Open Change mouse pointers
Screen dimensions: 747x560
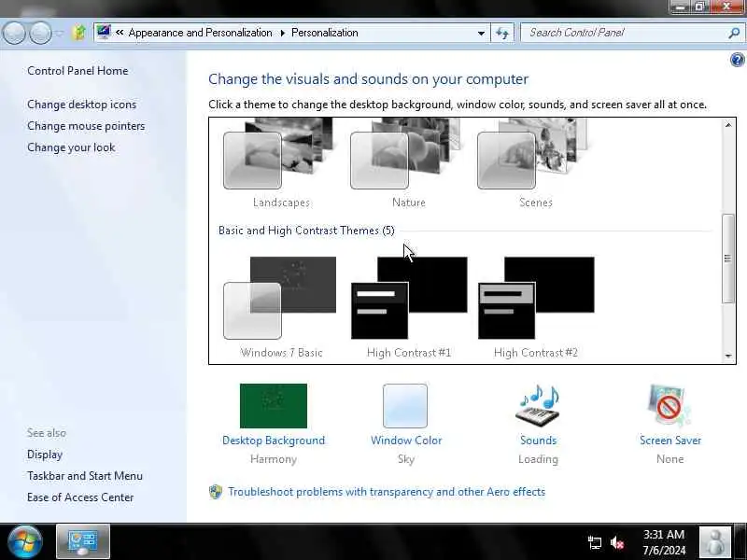(x=86, y=126)
